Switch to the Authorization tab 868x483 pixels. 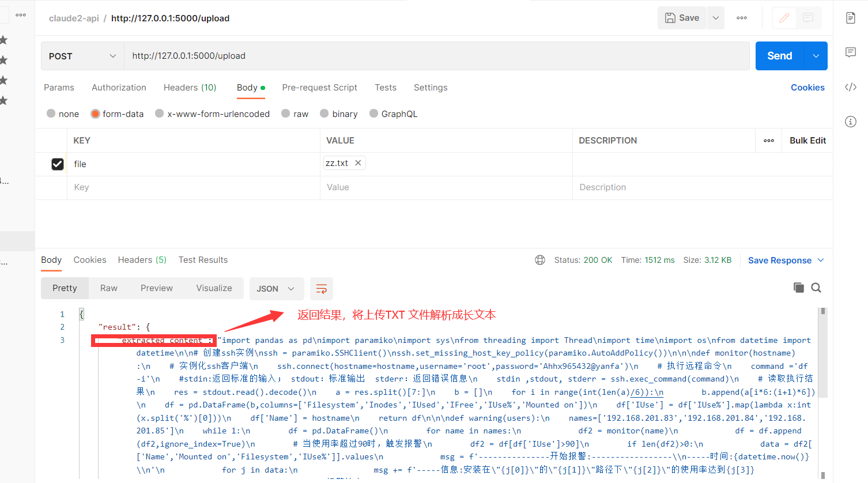(119, 88)
